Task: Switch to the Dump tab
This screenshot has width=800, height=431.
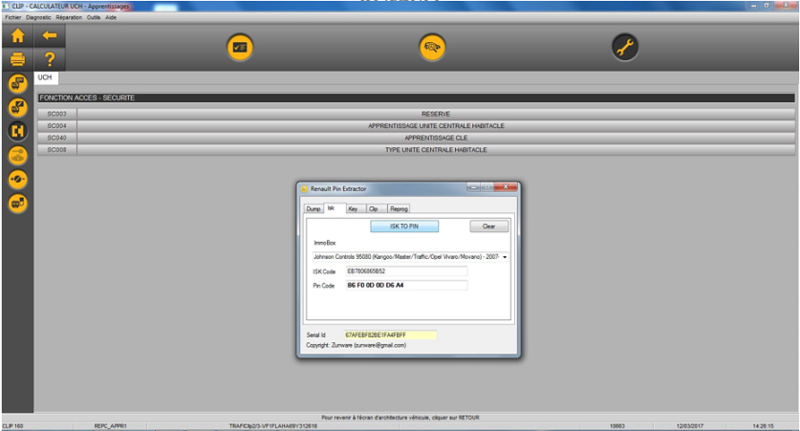Action: tap(313, 209)
